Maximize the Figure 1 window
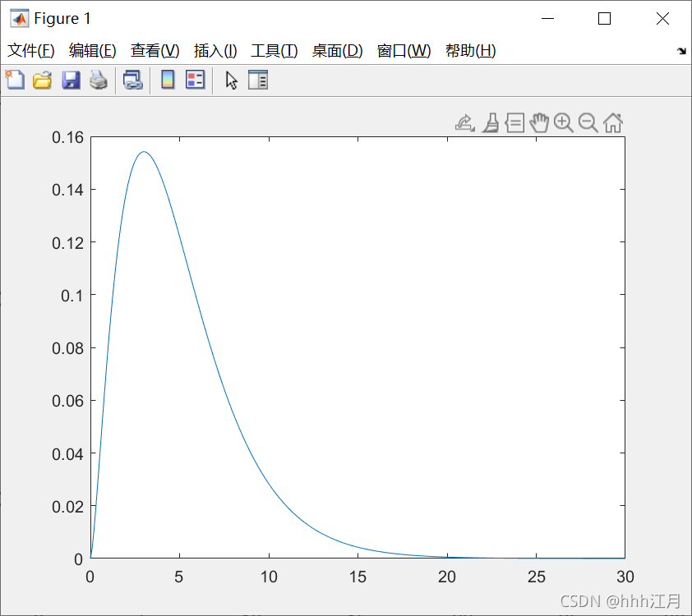The width and height of the screenshot is (692, 616). (x=604, y=19)
